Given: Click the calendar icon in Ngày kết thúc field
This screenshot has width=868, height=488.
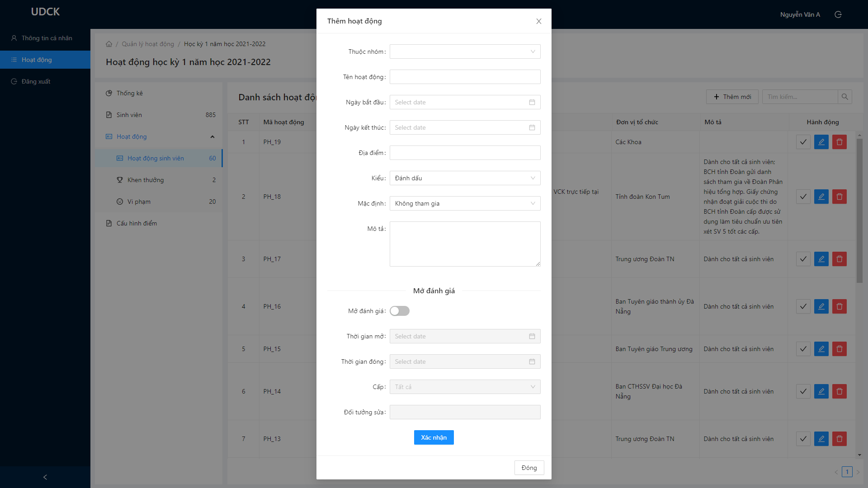Looking at the screenshot, I should pyautogui.click(x=532, y=127).
